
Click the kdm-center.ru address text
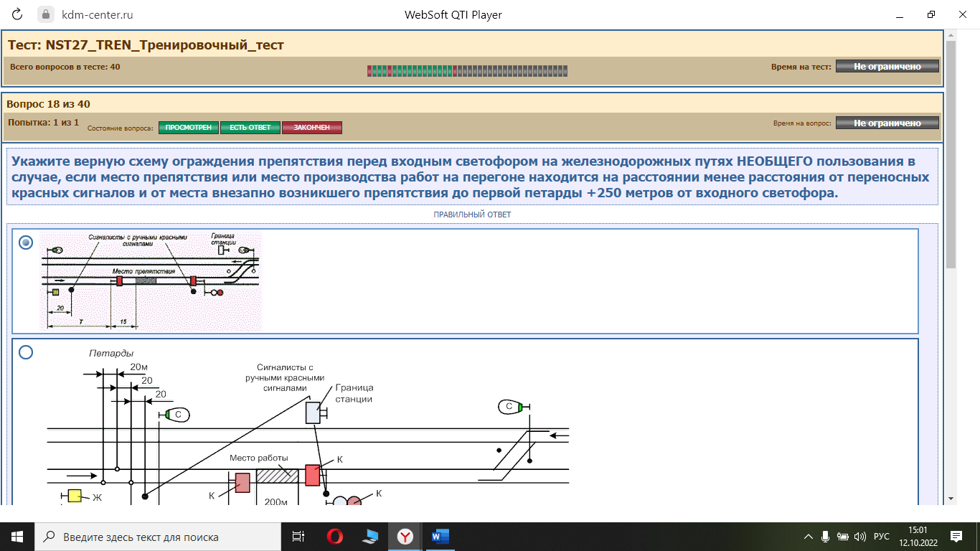[98, 14]
